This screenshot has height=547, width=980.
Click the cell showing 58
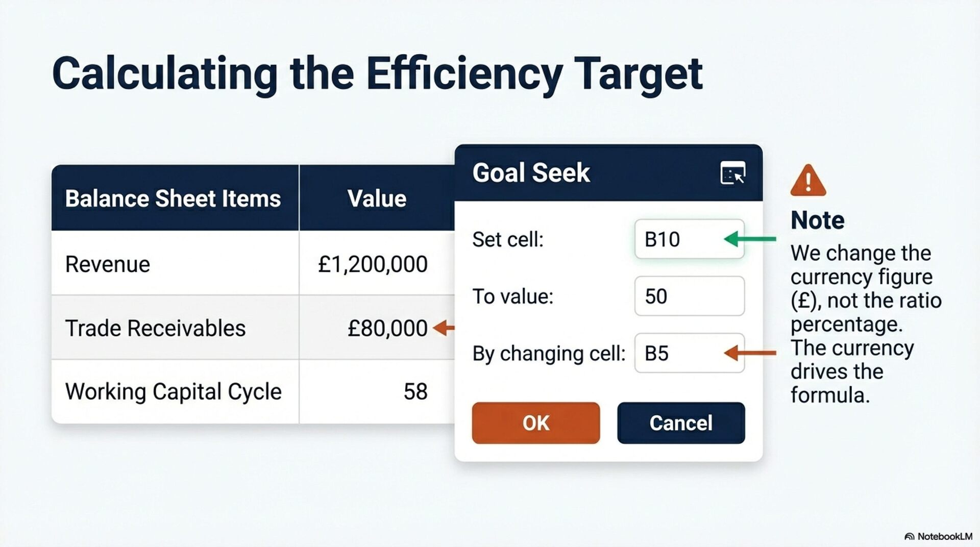[415, 392]
